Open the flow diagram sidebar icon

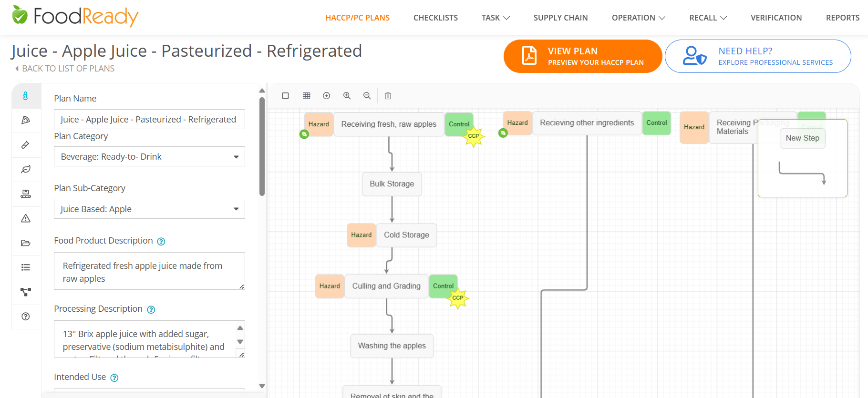tap(26, 292)
